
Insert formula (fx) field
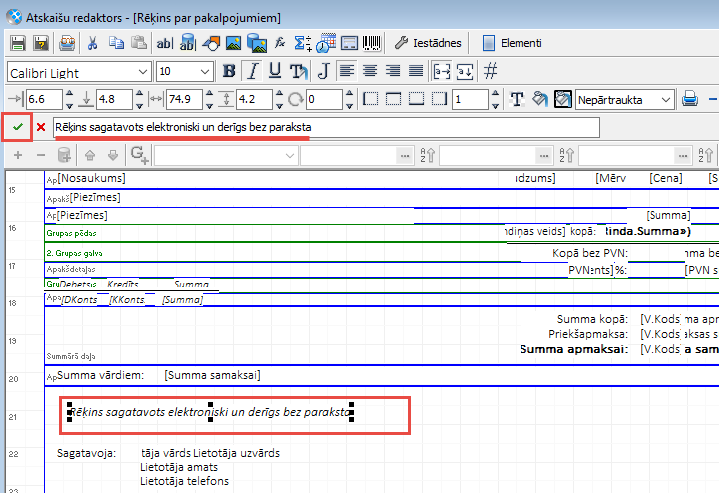pyautogui.click(x=281, y=43)
